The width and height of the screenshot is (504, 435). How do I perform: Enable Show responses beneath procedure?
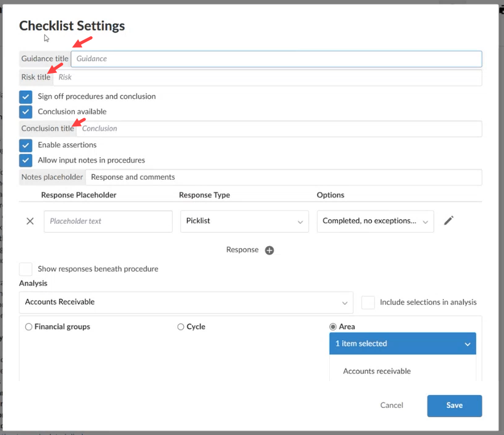[x=25, y=269]
